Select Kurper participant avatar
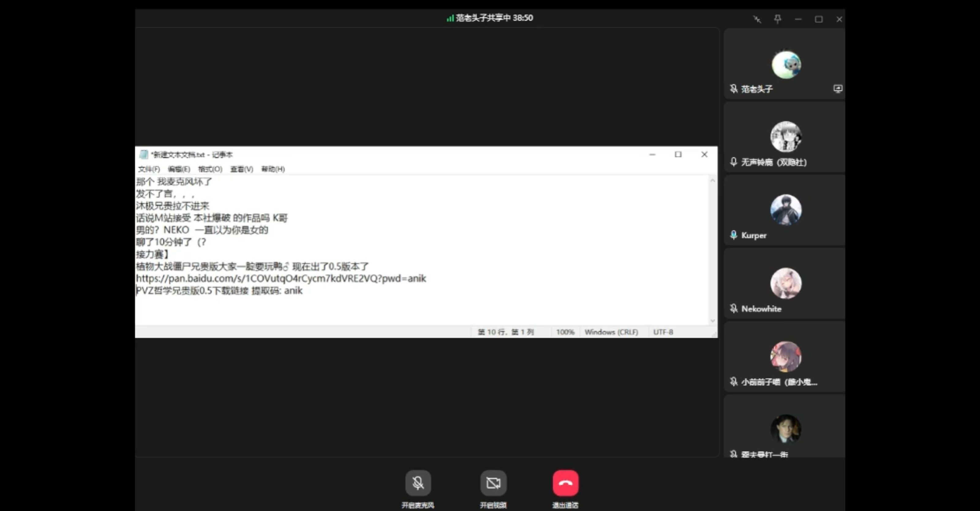Image resolution: width=980 pixels, height=511 pixels. [786, 210]
